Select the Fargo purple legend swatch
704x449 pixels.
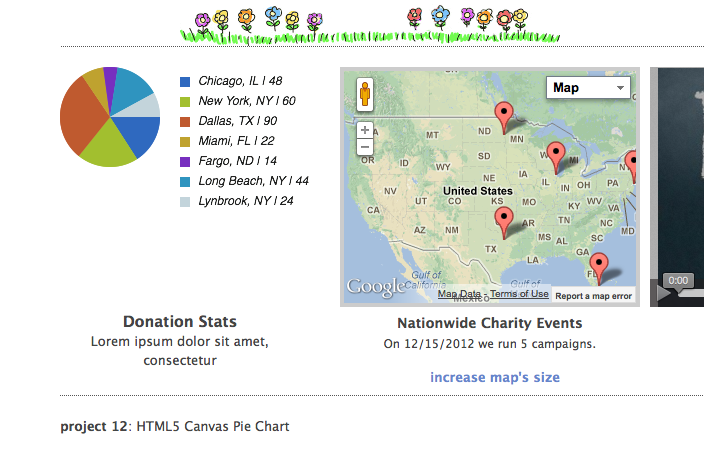coord(184,161)
